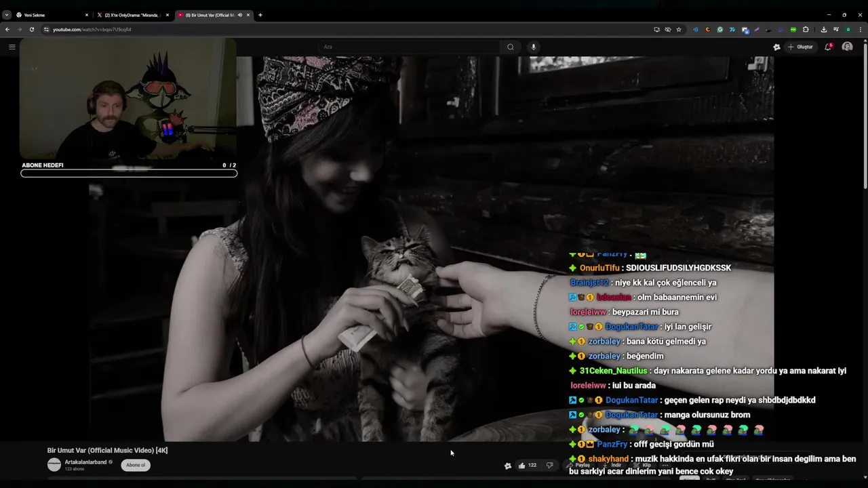Switch to the Yeni Sekme tab
This screenshot has height=488, width=868.
pos(53,15)
